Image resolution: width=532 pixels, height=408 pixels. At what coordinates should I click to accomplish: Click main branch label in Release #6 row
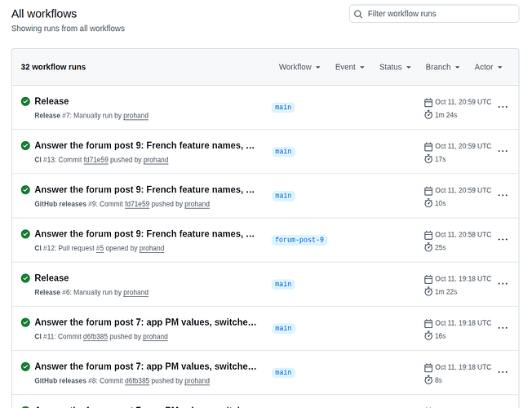[283, 284]
